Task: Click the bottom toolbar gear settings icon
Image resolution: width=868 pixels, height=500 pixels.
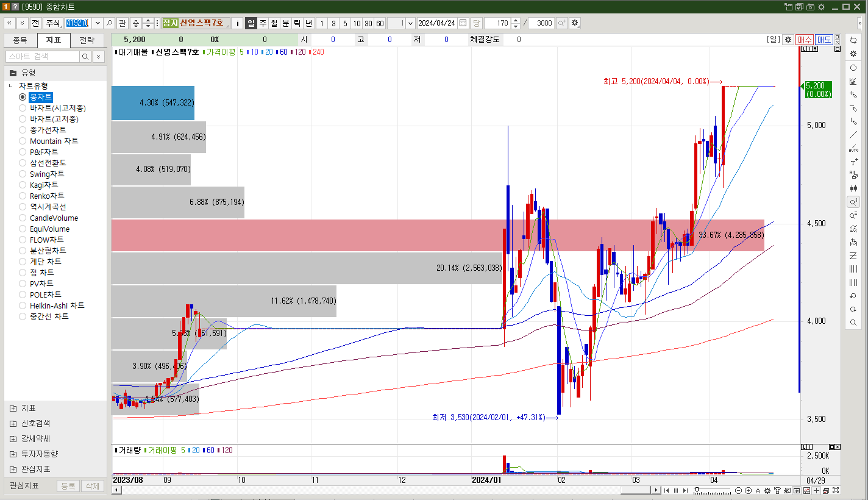Action: (767, 490)
